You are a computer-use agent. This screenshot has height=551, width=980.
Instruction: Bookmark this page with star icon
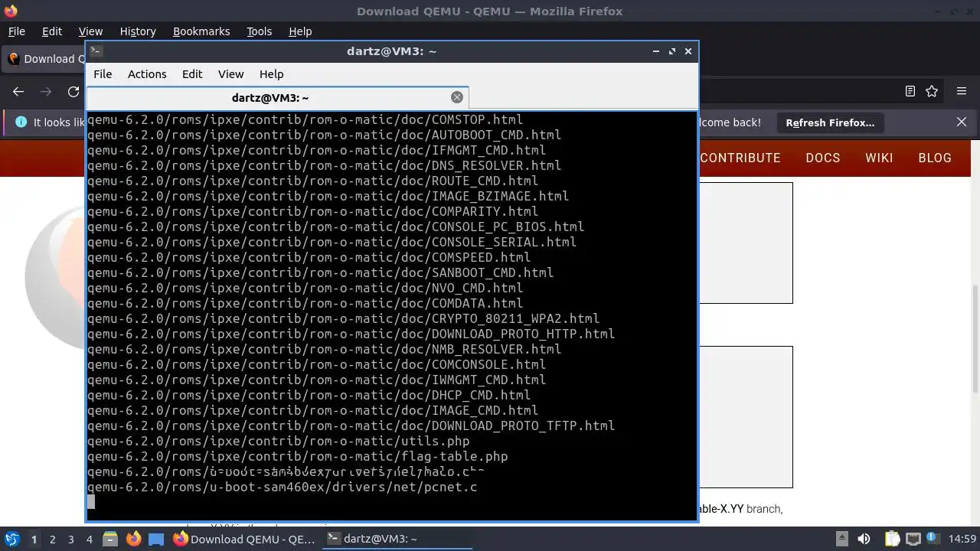click(x=932, y=91)
